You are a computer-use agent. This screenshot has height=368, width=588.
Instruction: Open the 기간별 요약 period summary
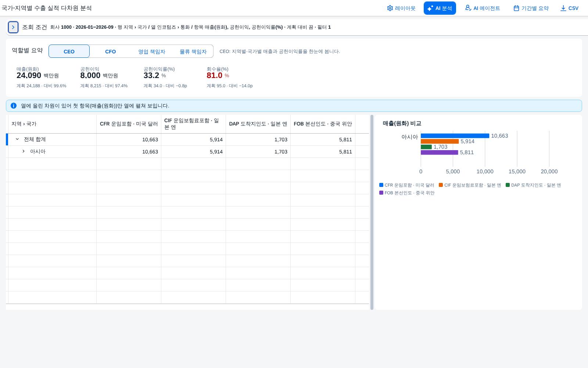[531, 8]
